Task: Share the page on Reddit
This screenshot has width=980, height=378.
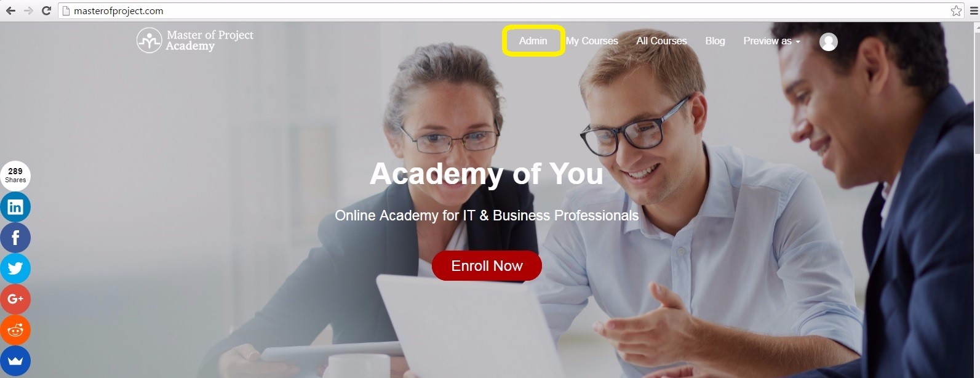Action: (15, 330)
